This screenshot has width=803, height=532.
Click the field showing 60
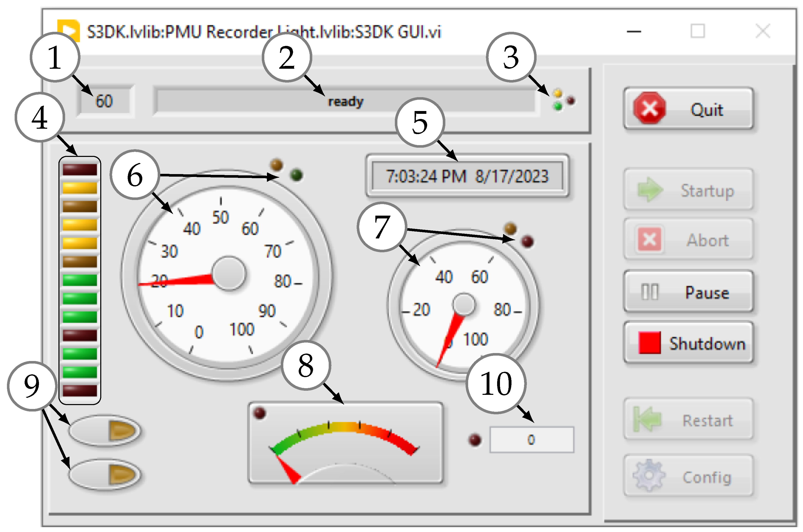[105, 101]
